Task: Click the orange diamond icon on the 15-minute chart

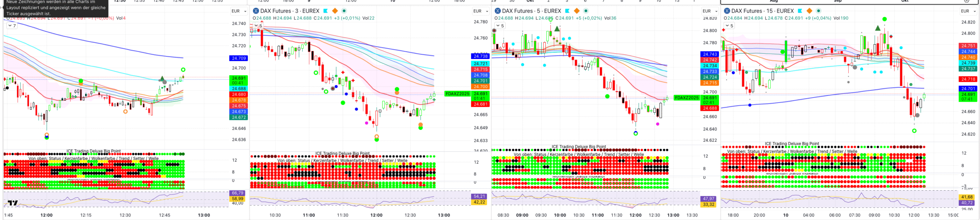Action: pyautogui.click(x=809, y=11)
